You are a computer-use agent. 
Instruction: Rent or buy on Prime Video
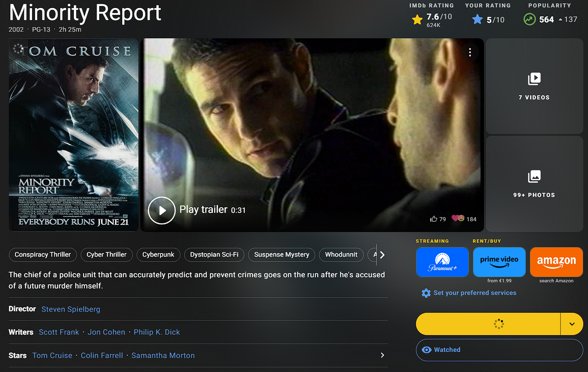[x=499, y=262]
